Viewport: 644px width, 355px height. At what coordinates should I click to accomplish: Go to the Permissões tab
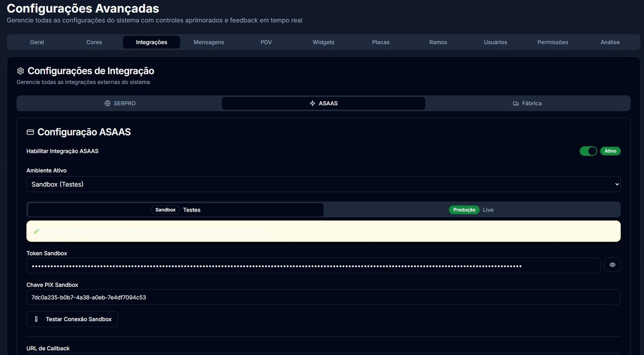point(553,42)
